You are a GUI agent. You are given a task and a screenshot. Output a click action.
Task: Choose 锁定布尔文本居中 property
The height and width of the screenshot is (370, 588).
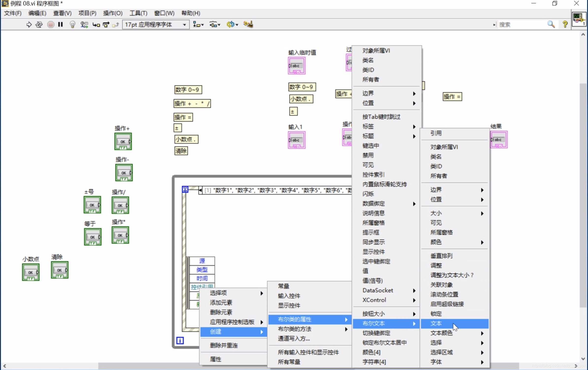pos(386,343)
